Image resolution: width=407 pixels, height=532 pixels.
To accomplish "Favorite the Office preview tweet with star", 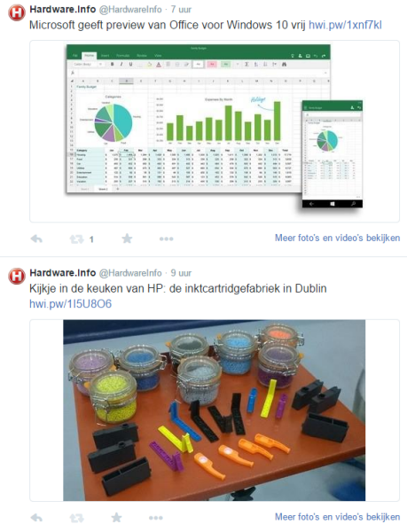I will (127, 239).
